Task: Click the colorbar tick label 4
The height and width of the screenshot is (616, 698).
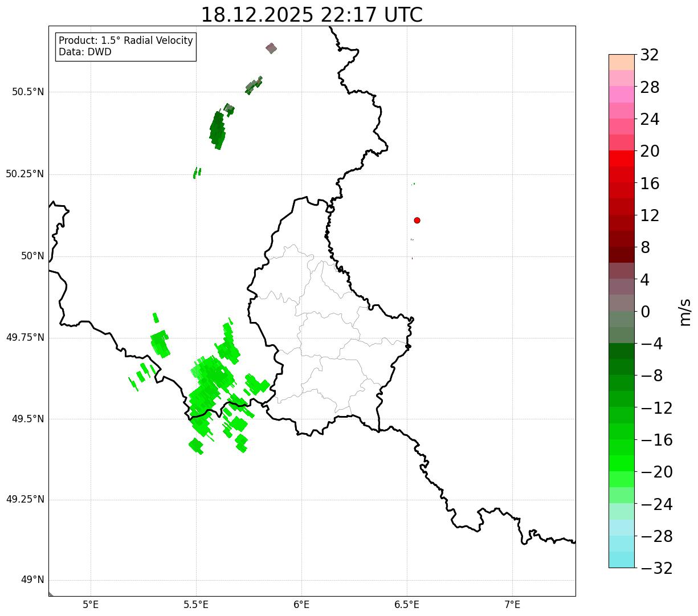Action: pos(645,279)
